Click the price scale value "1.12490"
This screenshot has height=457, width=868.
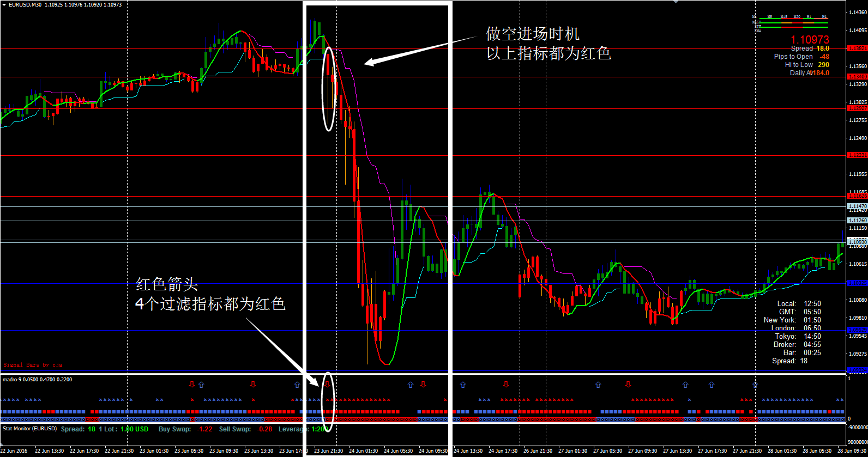pyautogui.click(x=857, y=138)
